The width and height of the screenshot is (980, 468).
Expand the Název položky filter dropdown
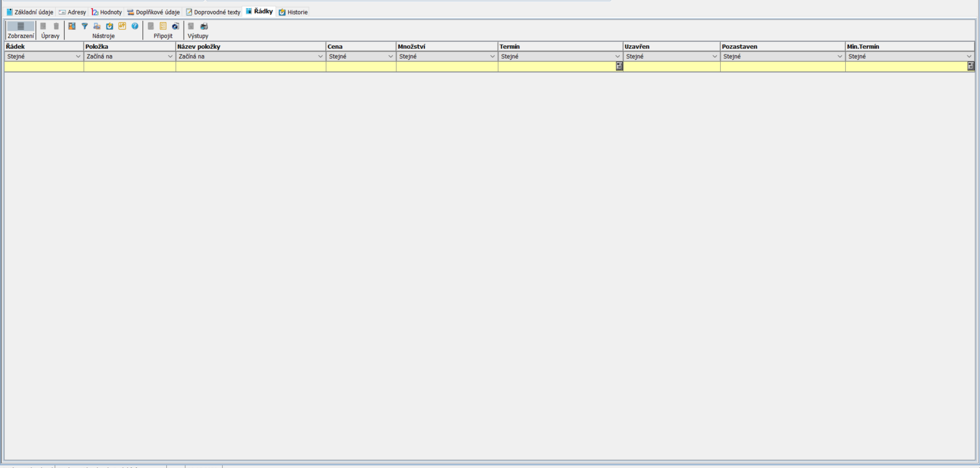(320, 56)
